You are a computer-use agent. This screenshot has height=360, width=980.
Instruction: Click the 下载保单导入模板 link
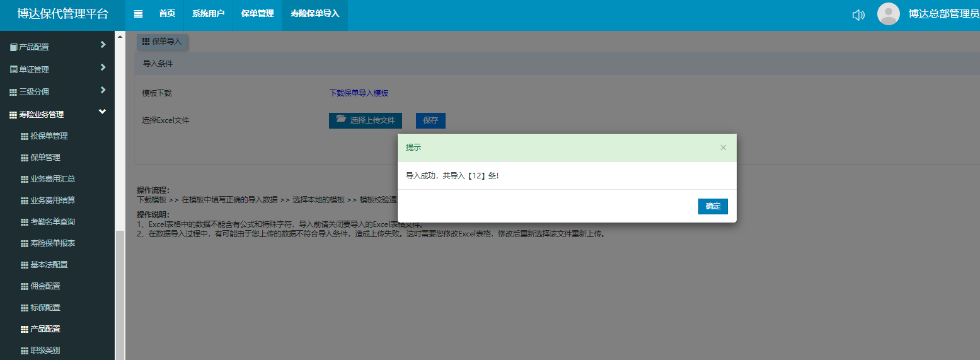pos(359,93)
